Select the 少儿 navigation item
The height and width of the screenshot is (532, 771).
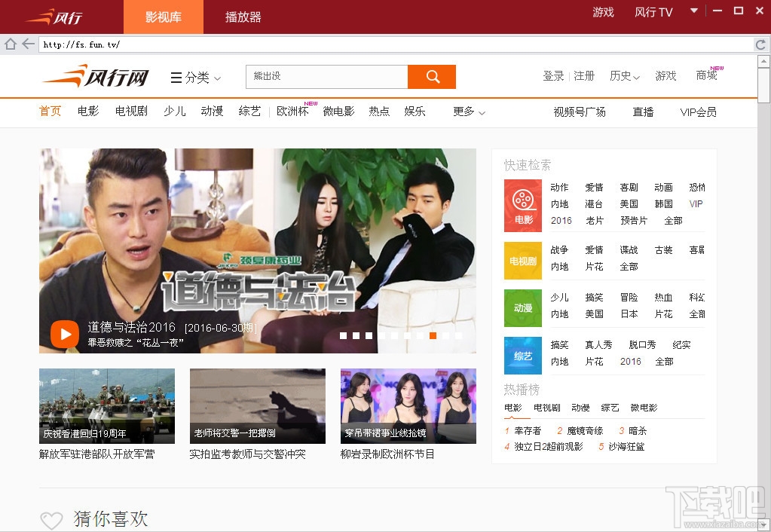[x=175, y=111]
